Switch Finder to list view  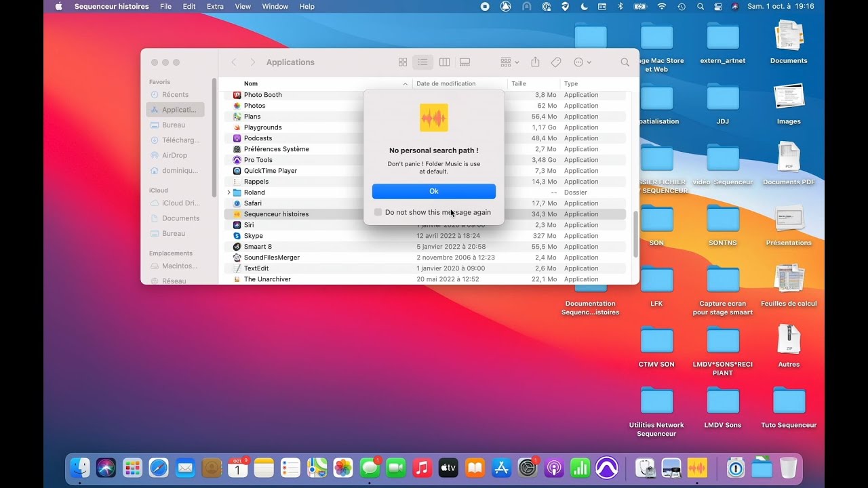422,62
